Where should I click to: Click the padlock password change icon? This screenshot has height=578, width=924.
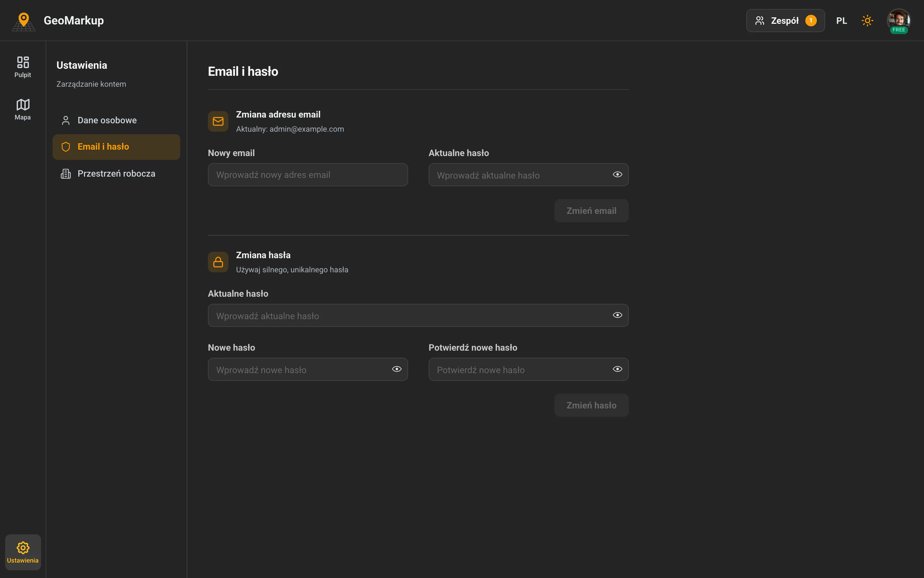tap(218, 262)
